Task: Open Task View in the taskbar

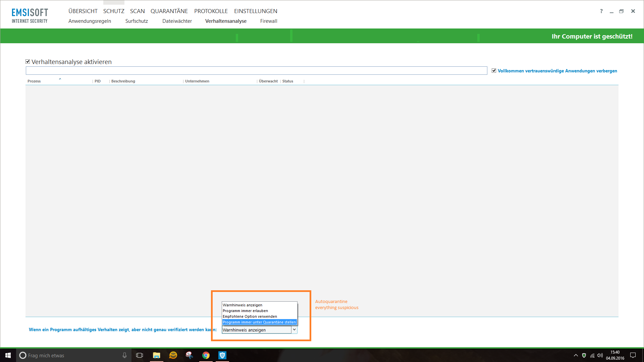Action: tap(140, 355)
